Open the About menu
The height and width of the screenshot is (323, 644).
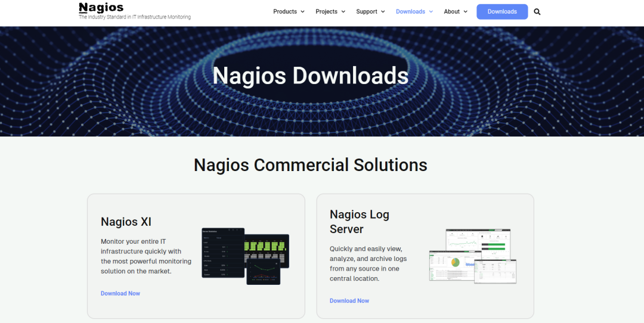tap(452, 11)
